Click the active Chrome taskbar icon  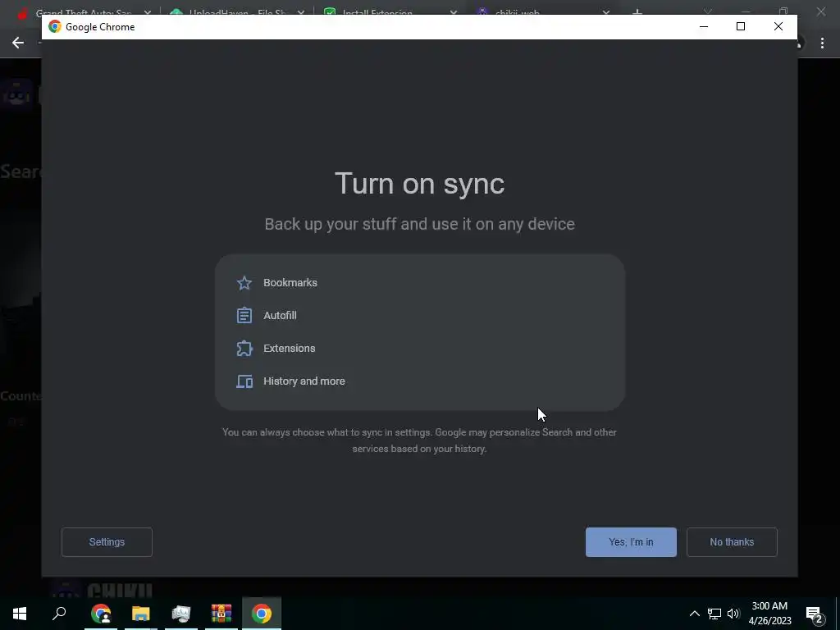(262, 614)
